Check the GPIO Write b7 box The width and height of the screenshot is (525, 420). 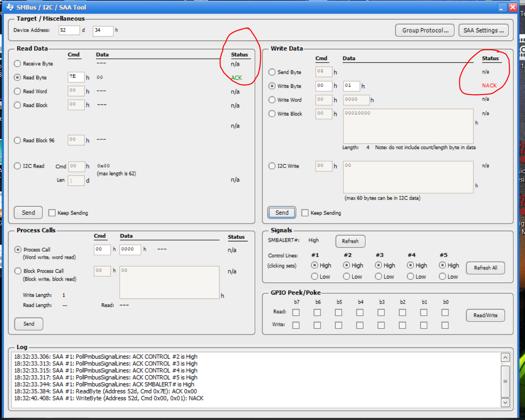pos(296,325)
